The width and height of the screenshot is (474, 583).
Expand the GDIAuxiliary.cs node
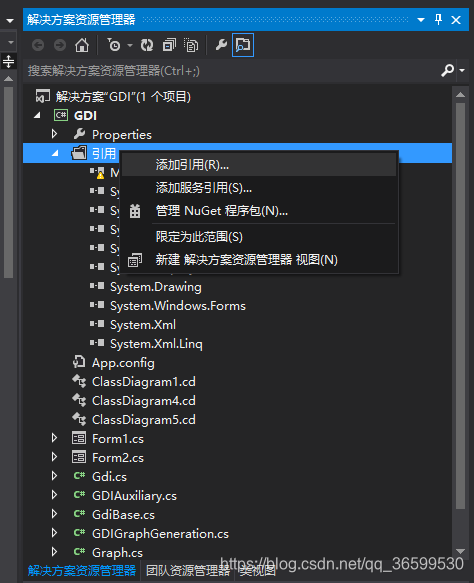pyautogui.click(x=54, y=495)
